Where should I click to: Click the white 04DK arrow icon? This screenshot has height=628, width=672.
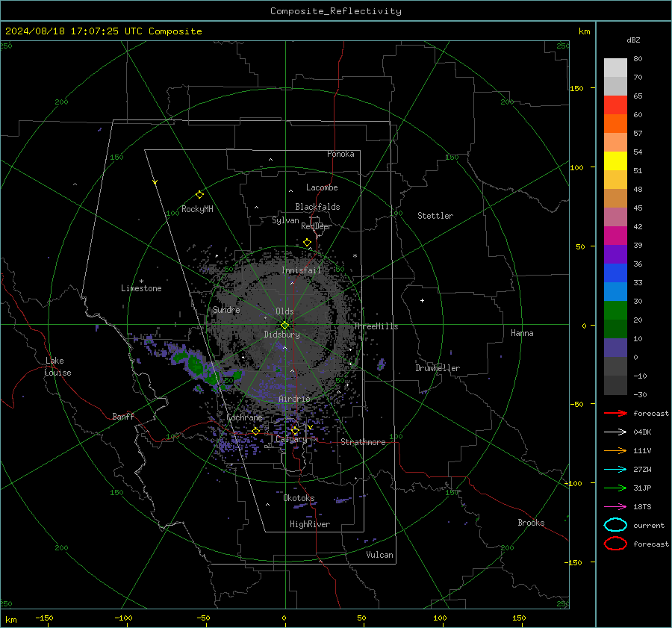615,432
